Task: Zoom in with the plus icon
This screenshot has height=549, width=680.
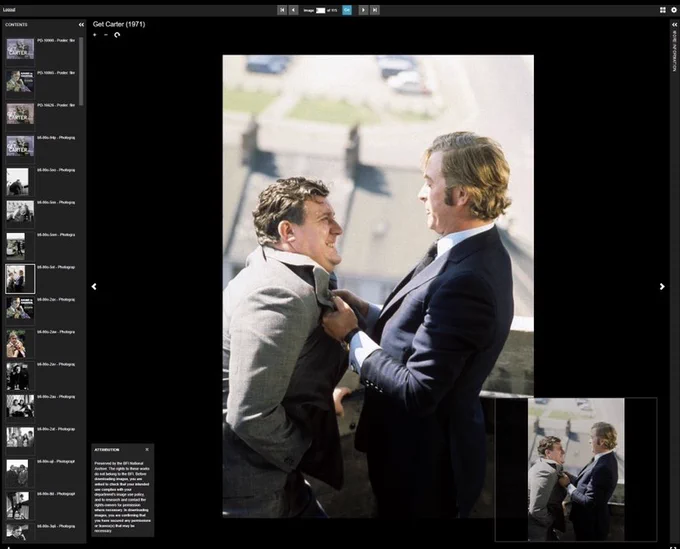Action: [x=95, y=35]
